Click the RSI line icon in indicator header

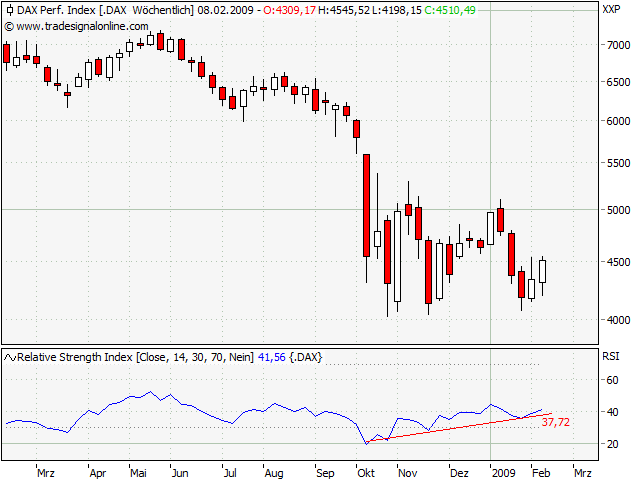pyautogui.click(x=10, y=358)
